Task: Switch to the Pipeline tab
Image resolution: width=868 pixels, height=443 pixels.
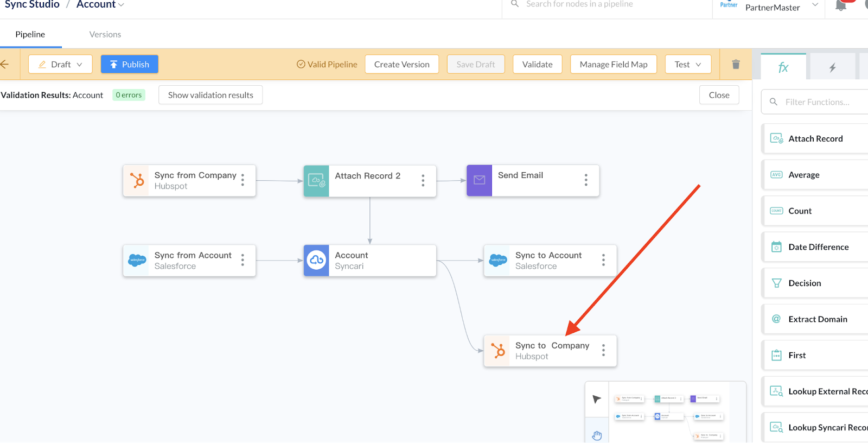Action: coord(30,34)
